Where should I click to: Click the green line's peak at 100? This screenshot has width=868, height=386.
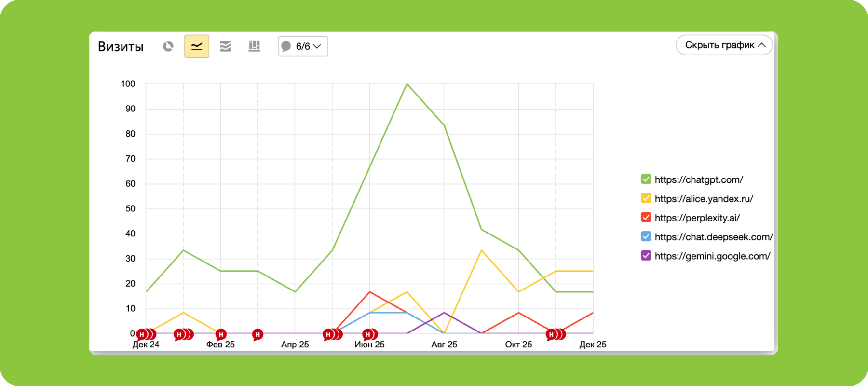407,84
